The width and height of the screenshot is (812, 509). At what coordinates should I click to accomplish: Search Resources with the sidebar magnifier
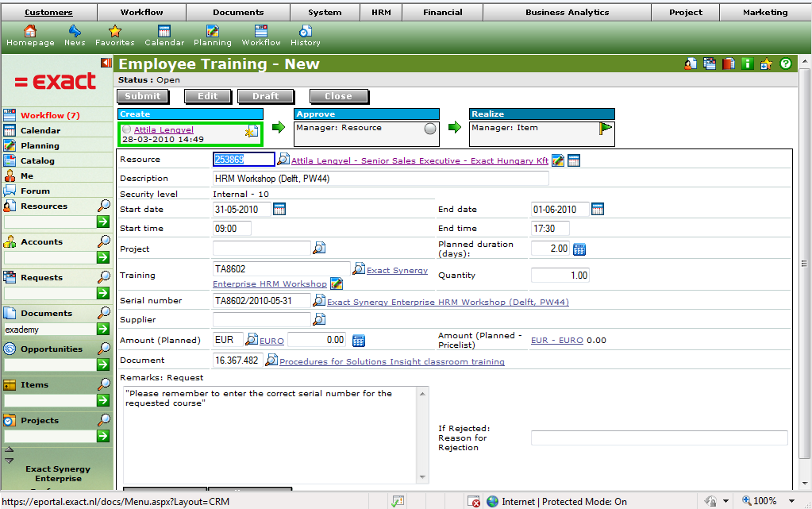tap(104, 205)
